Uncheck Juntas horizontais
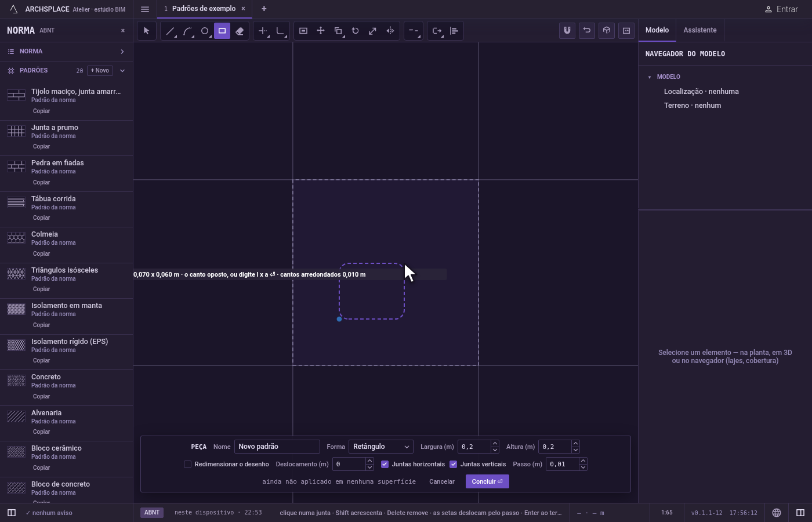 click(385, 464)
